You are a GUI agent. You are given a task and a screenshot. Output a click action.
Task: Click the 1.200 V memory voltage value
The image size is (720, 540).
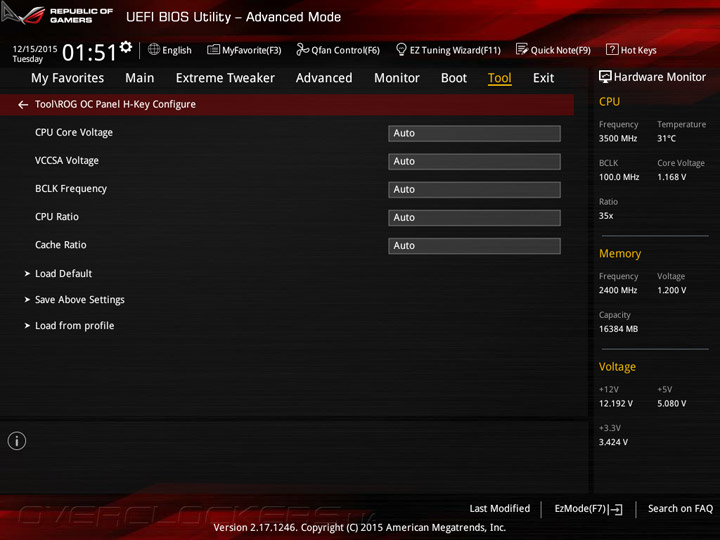(671, 290)
